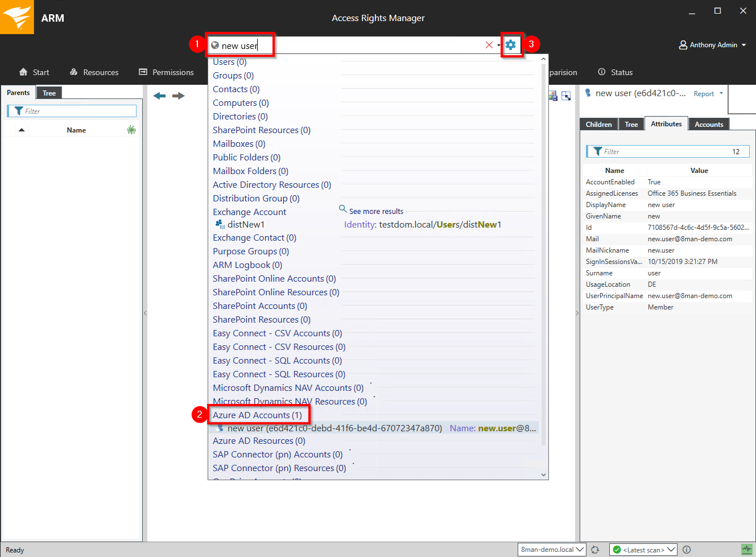Open the scan info icon in status bar
The width and height of the screenshot is (756, 557).
click(687, 550)
